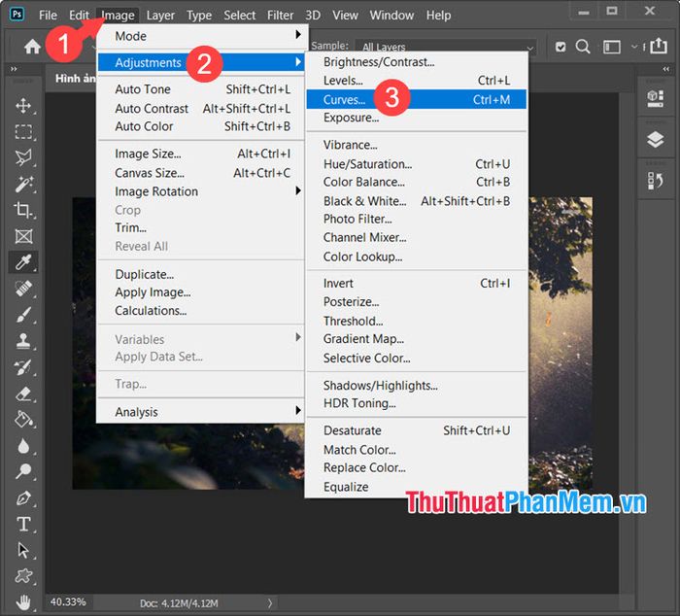Open the Layer menu
This screenshot has height=616, width=680.
pos(160,16)
